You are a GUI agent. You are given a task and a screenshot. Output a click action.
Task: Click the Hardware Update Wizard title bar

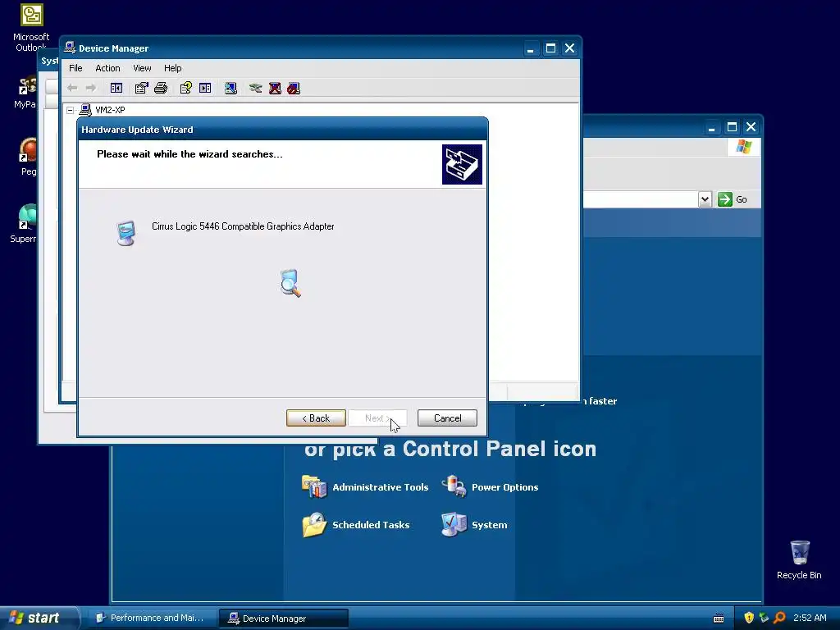tap(282, 130)
